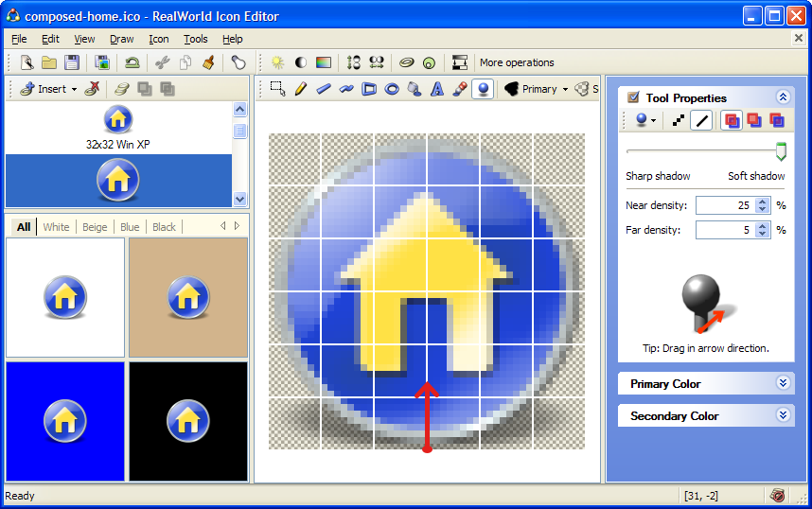Select the Rectangle shape tool
This screenshot has width=812, height=509.
[x=369, y=89]
